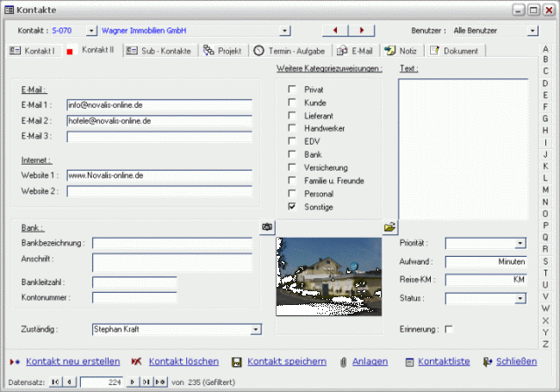The image size is (560, 392).
Task: Open the Priorität dropdown
Action: (x=520, y=244)
